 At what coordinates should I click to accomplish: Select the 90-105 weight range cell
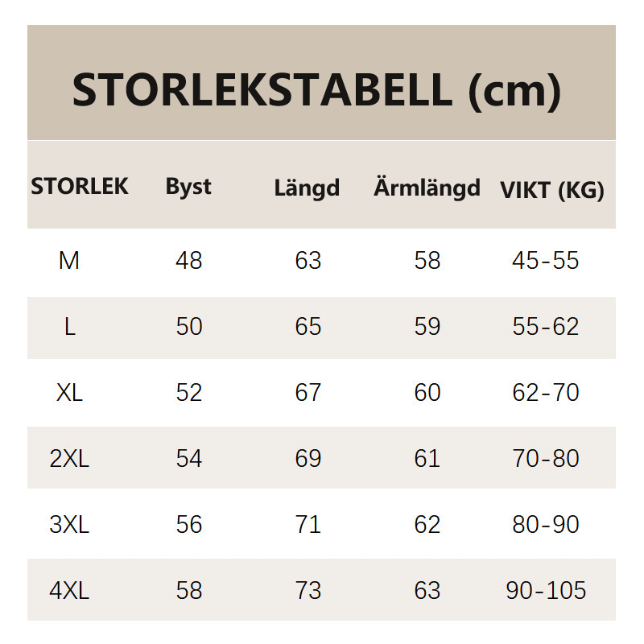[x=546, y=591]
